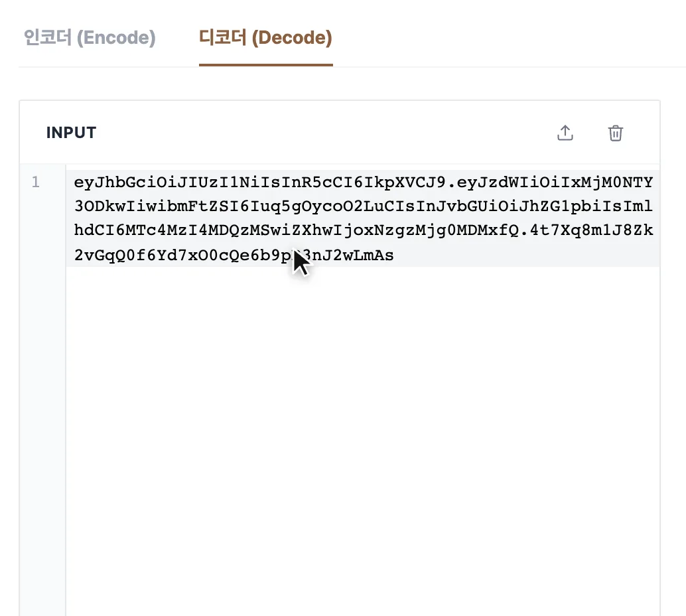
Task: Click the empty editor area below the token
Action: (362, 438)
